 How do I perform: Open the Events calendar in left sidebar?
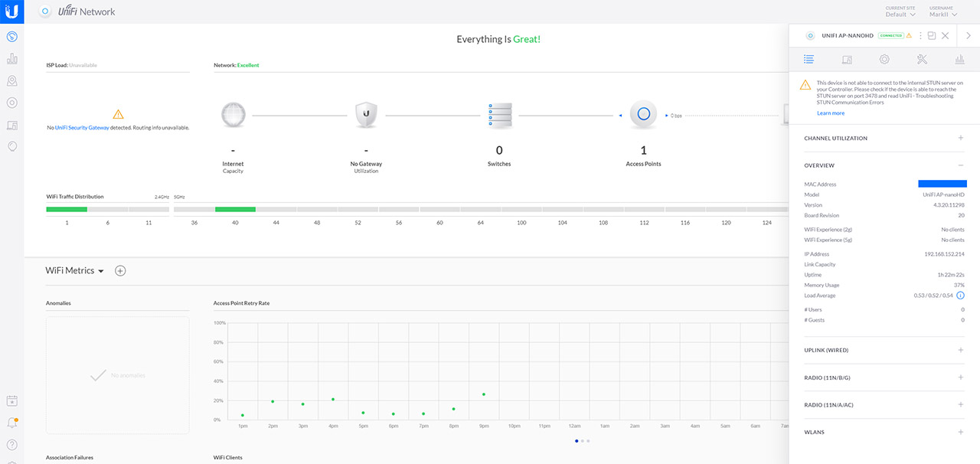click(x=11, y=400)
